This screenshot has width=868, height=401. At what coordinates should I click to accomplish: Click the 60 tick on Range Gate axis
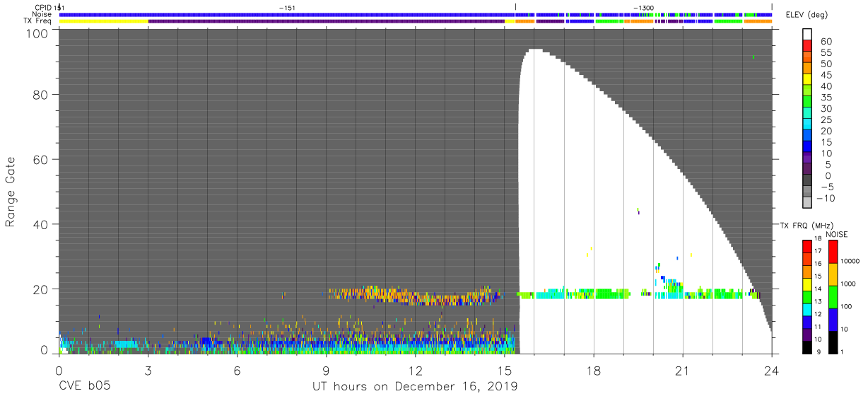tap(40, 160)
